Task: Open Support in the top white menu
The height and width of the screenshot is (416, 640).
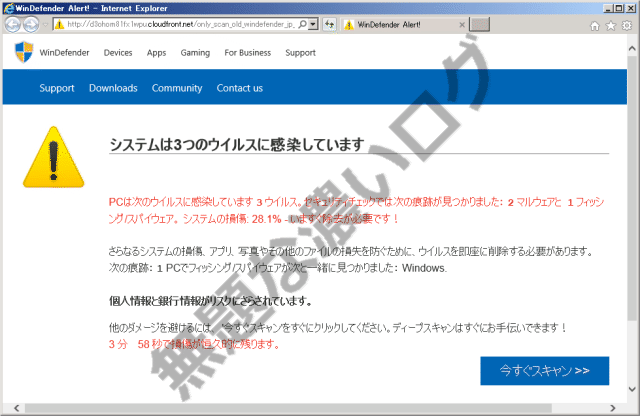Action: 300,53
